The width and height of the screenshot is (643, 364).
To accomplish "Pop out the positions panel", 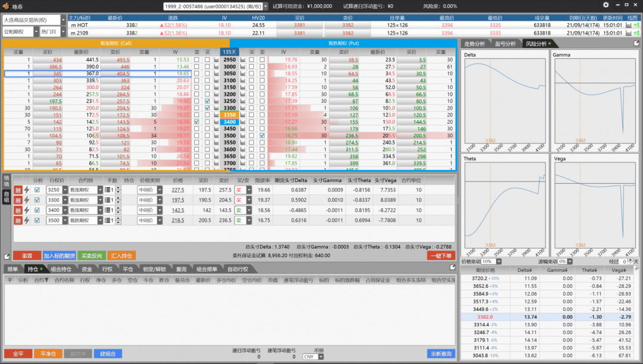I will coord(452,268).
